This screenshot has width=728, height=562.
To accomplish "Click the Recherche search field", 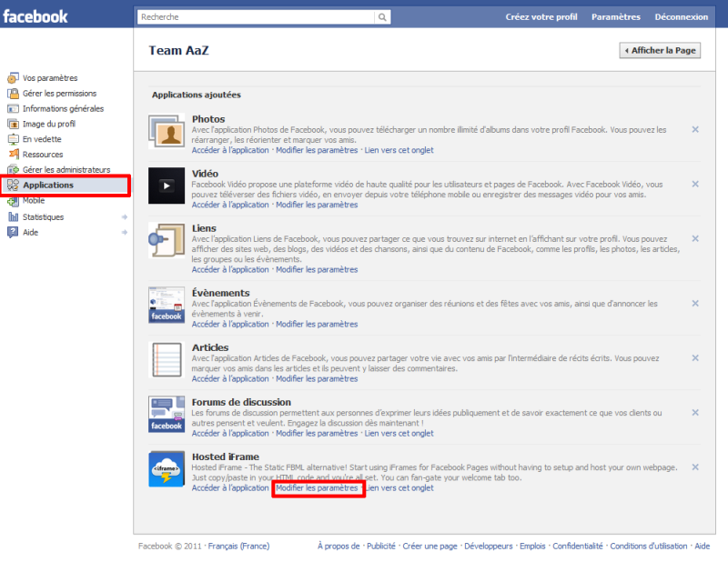I will point(256,17).
